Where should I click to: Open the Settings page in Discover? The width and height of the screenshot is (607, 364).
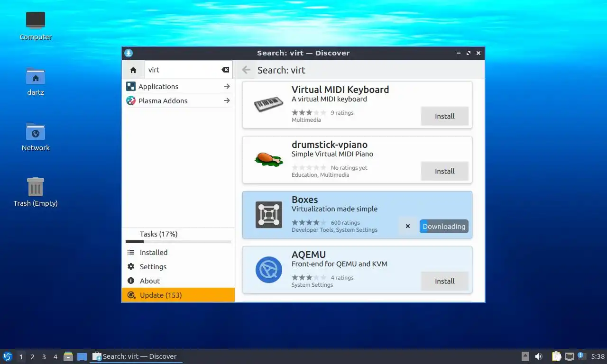178,267
